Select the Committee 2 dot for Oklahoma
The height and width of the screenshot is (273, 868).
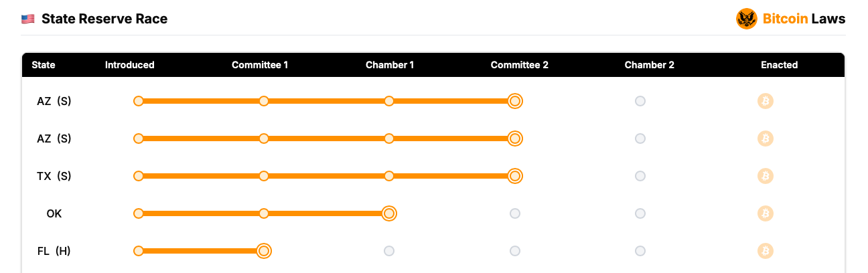pyautogui.click(x=514, y=213)
